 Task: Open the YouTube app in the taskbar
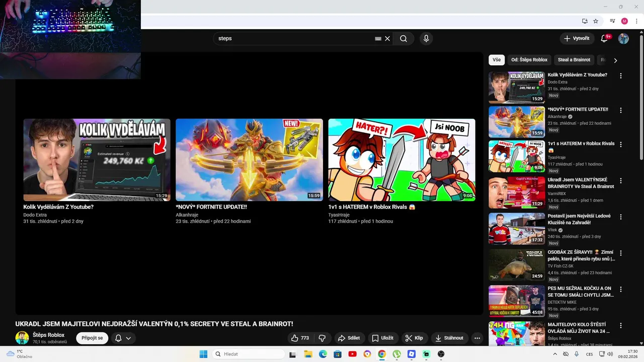(x=352, y=354)
